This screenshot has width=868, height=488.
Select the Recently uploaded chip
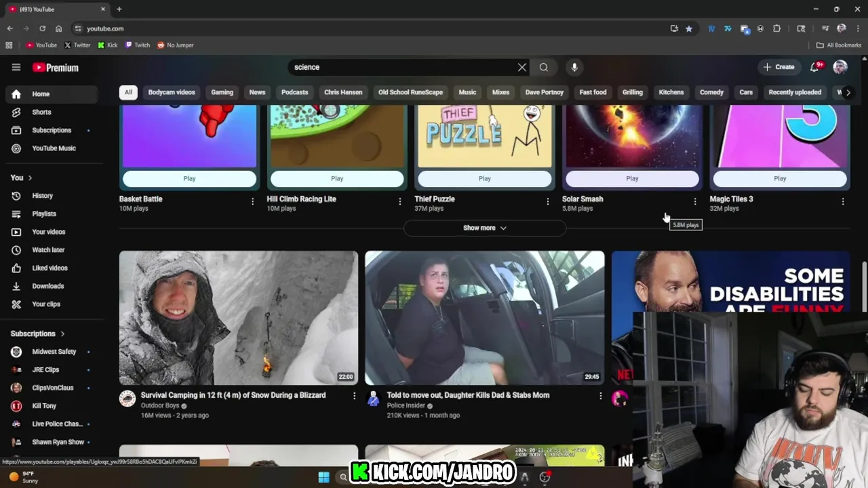click(x=795, y=92)
